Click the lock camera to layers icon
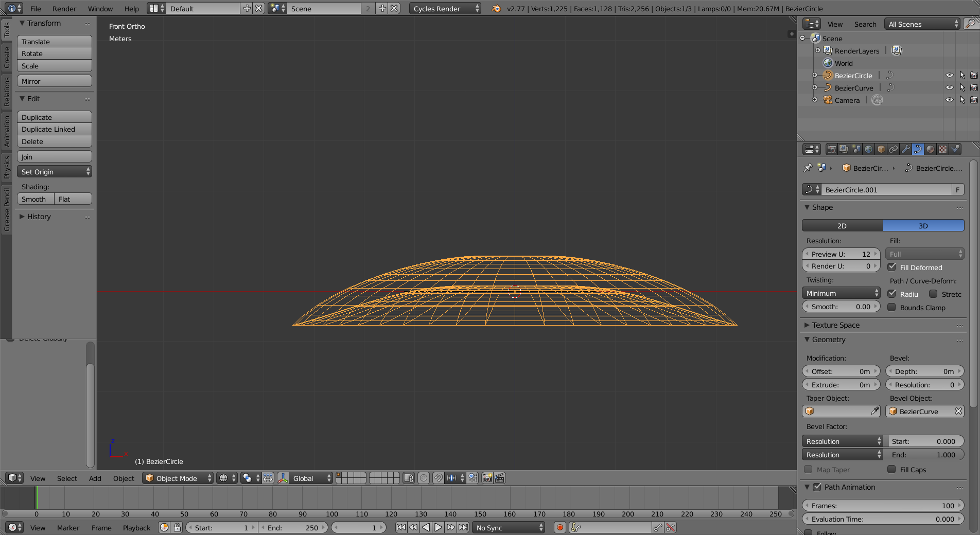 pos(409,478)
